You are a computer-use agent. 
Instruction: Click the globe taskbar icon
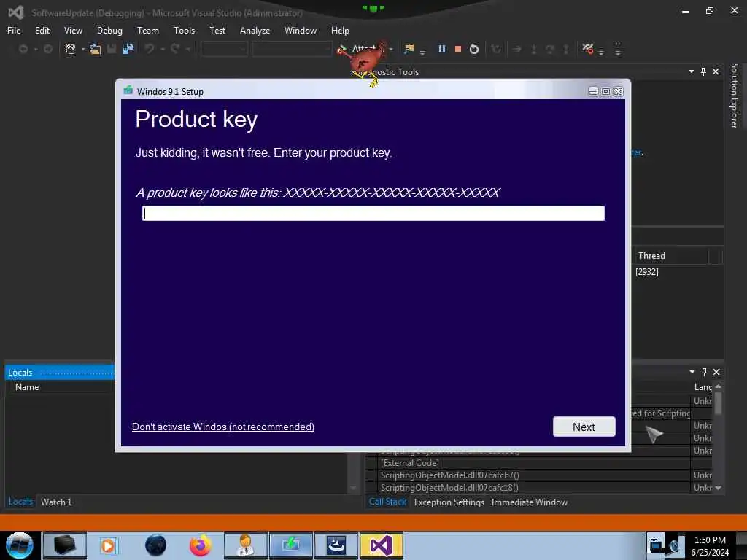pyautogui.click(x=155, y=545)
